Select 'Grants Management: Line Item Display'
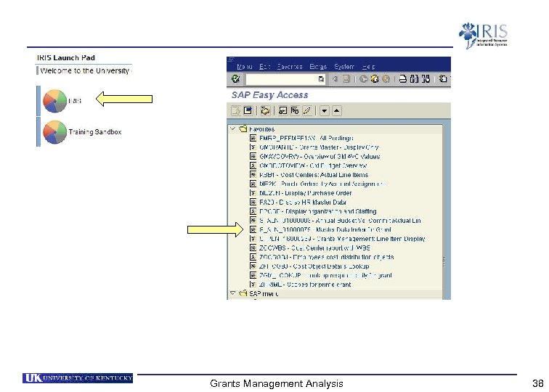Image resolution: width=549 pixels, height=392 pixels. point(342,239)
